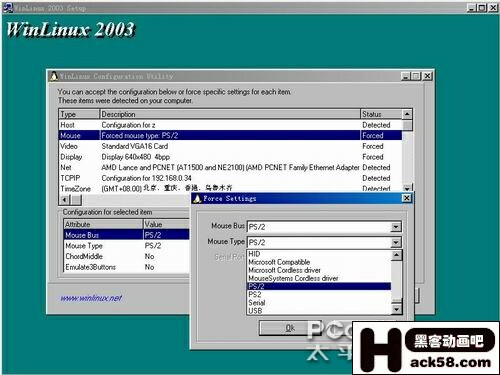Open the www.winlinux.net link

[91, 298]
